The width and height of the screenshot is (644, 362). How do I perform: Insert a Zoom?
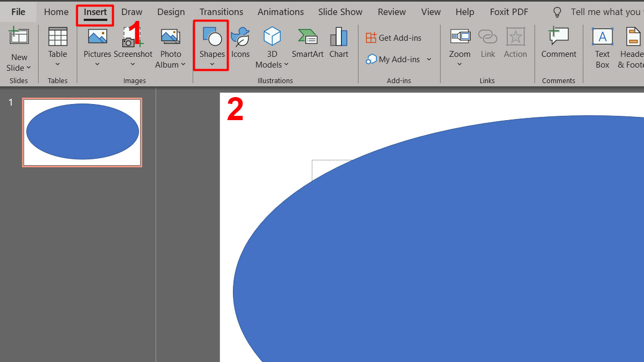[459, 46]
